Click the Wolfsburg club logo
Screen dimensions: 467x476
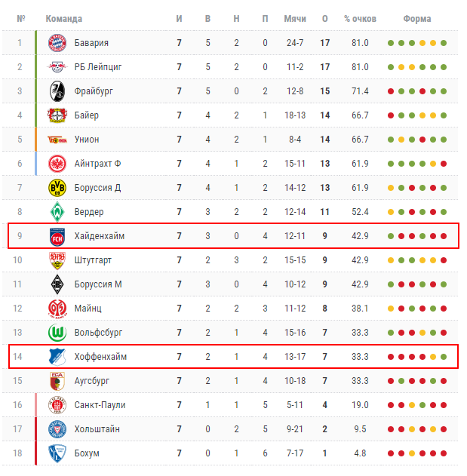pyautogui.click(x=58, y=333)
